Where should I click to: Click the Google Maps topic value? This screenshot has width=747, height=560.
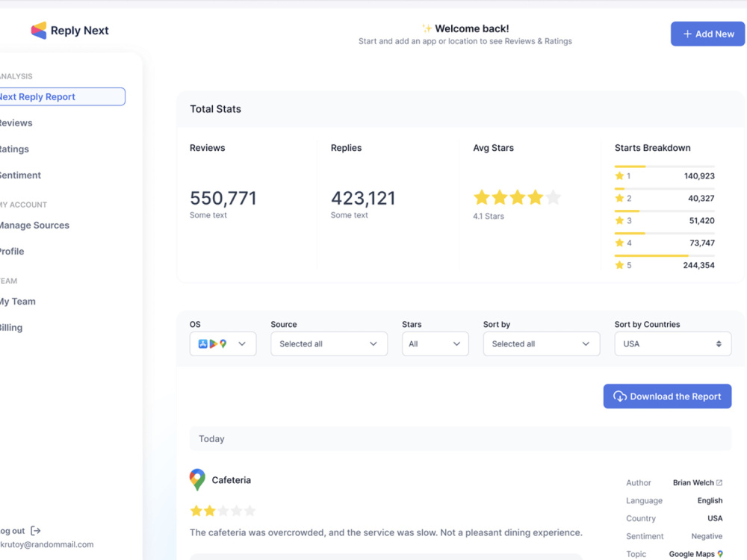tap(691, 554)
